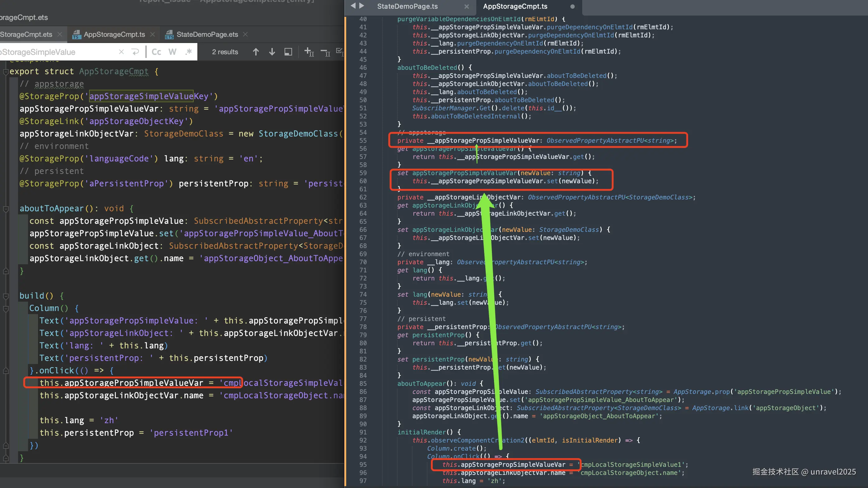868x488 pixels.
Task: Enable regex search option
Action: 188,52
